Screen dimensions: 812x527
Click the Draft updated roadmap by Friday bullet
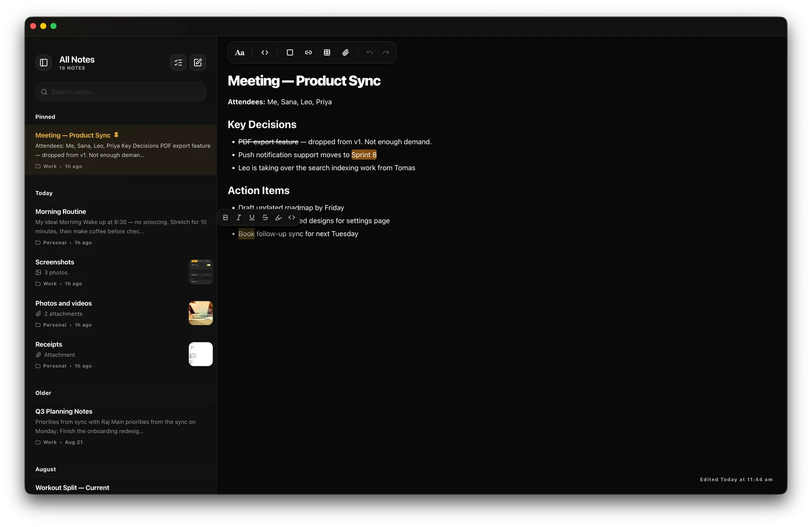point(291,208)
